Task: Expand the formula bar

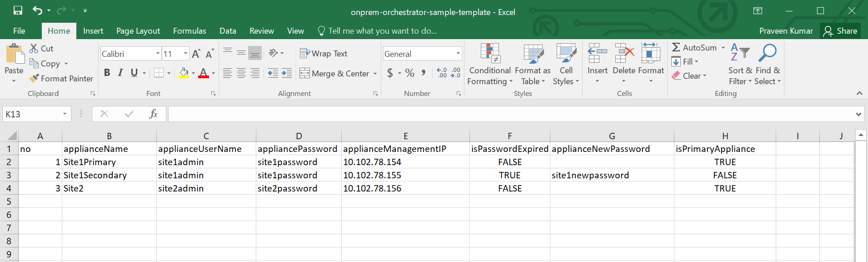Action: coord(858,114)
